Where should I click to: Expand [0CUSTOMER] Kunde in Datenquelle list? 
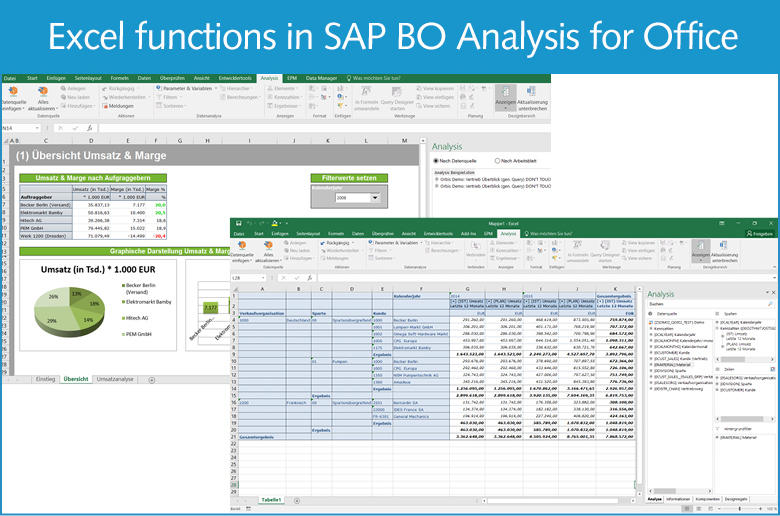point(651,352)
